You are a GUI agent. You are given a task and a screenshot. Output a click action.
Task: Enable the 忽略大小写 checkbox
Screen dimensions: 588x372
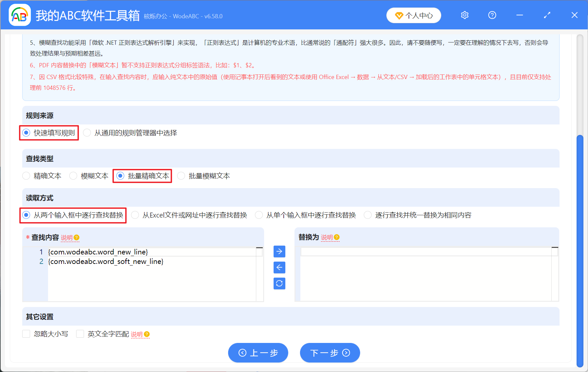point(26,334)
